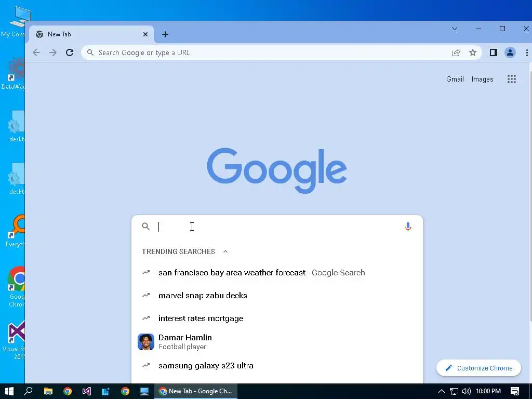Open the Chrome side panel

point(494,52)
